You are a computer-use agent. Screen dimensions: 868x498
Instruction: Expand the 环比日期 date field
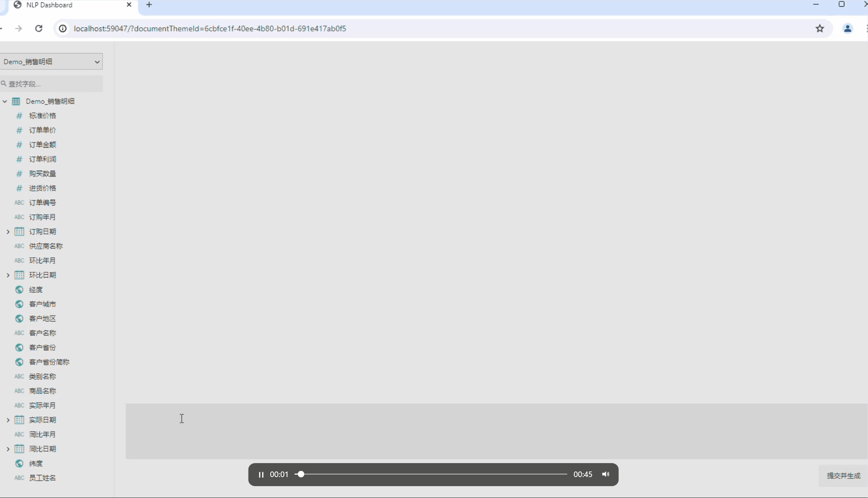[8, 275]
